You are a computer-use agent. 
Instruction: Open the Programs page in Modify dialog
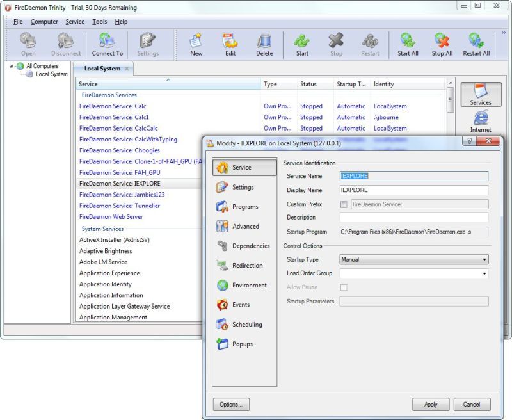point(244,207)
